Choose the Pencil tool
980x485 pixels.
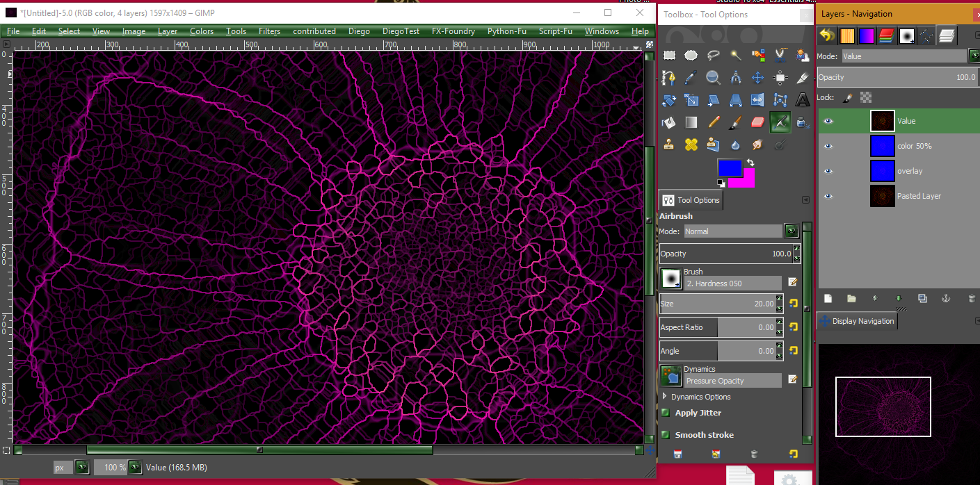pos(713,122)
